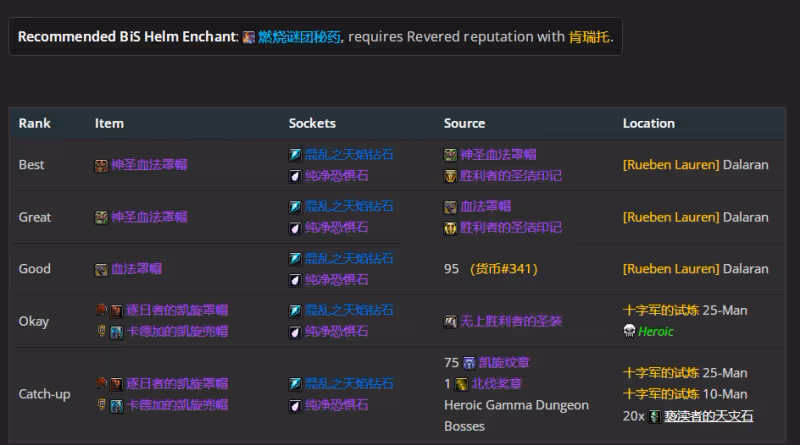Click the Item column header

click(x=109, y=123)
